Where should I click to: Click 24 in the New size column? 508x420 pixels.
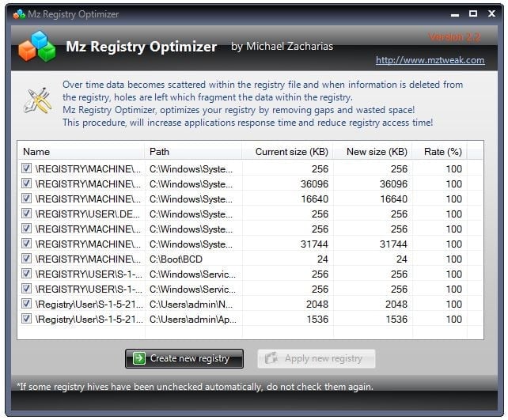pos(402,259)
